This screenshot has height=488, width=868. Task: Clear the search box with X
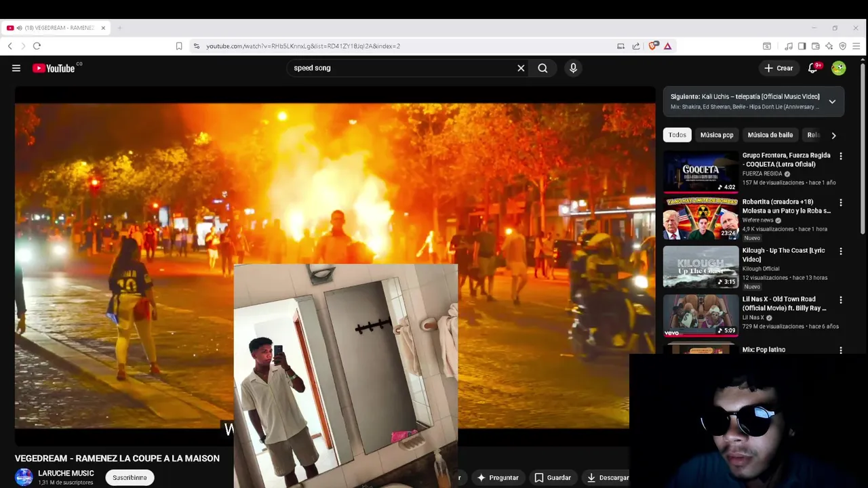(x=521, y=68)
